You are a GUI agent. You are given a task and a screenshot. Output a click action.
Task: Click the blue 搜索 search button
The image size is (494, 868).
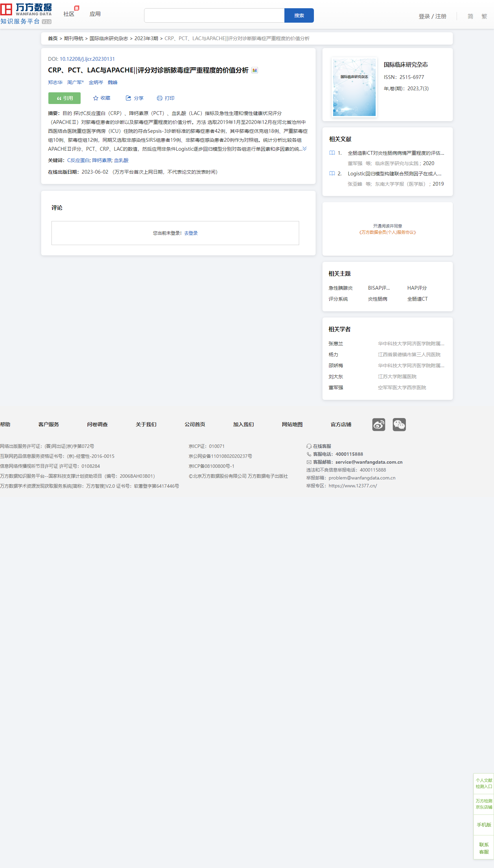299,15
